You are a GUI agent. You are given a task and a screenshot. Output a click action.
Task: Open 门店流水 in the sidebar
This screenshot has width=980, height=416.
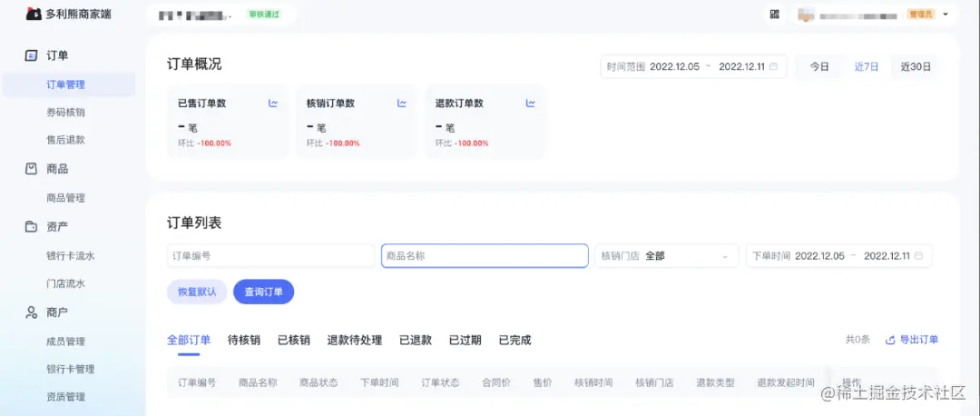[65, 283]
